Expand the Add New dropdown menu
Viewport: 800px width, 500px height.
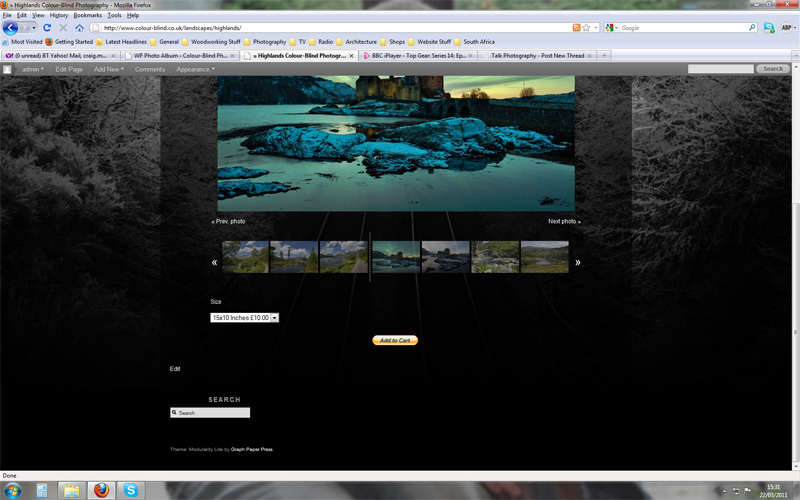click(109, 69)
